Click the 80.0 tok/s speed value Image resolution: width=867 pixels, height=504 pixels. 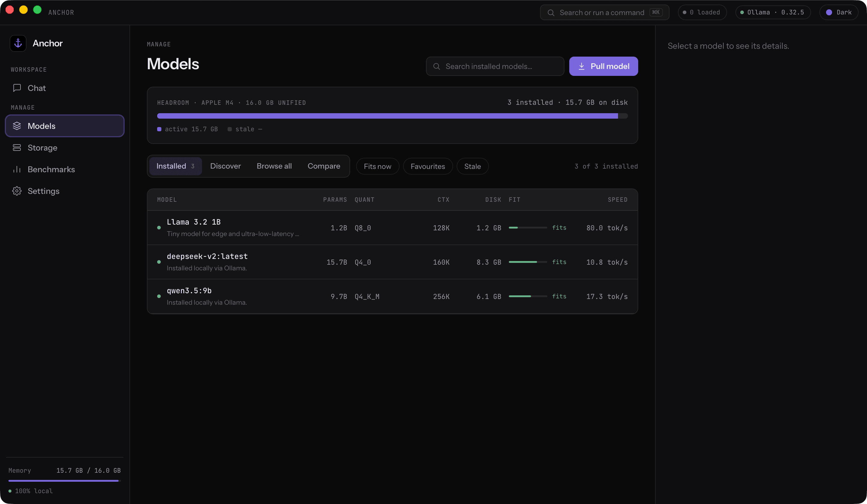[607, 228]
